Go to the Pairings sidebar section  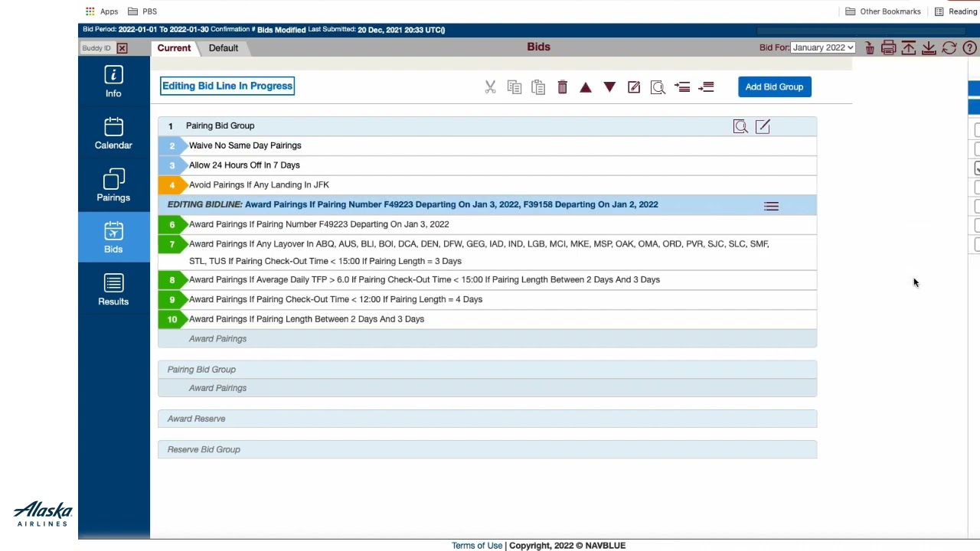coord(113,185)
